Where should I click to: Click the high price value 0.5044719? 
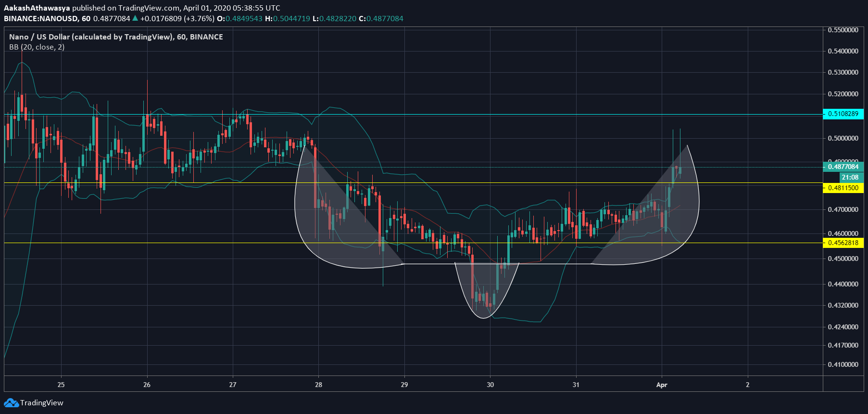[x=291, y=18]
